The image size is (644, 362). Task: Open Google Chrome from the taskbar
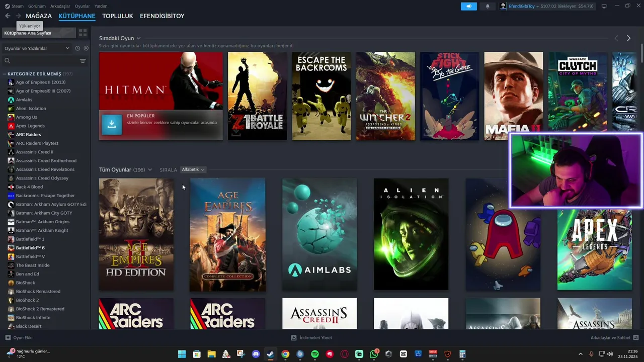285,354
